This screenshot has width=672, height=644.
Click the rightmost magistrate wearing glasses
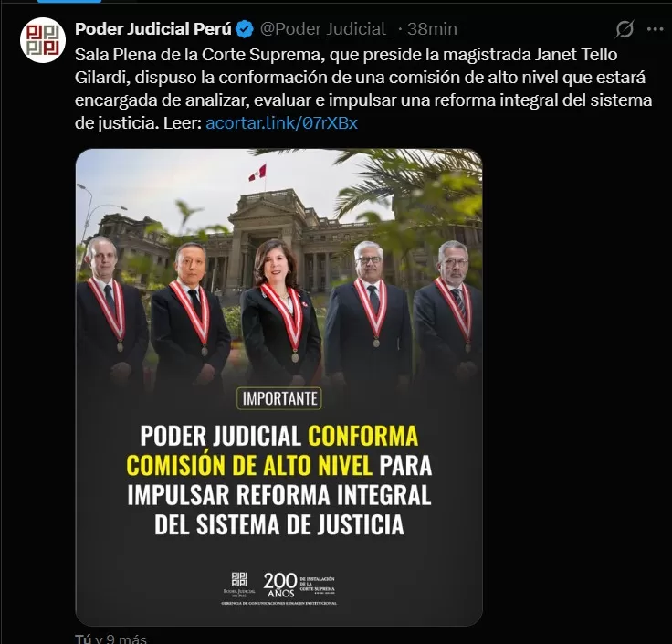point(449,311)
